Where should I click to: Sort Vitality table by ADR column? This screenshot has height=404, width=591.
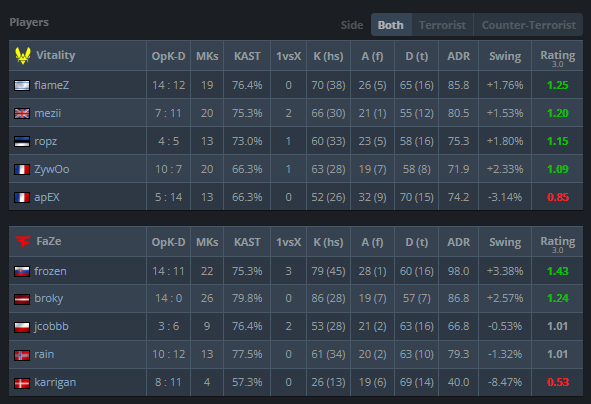coord(458,56)
